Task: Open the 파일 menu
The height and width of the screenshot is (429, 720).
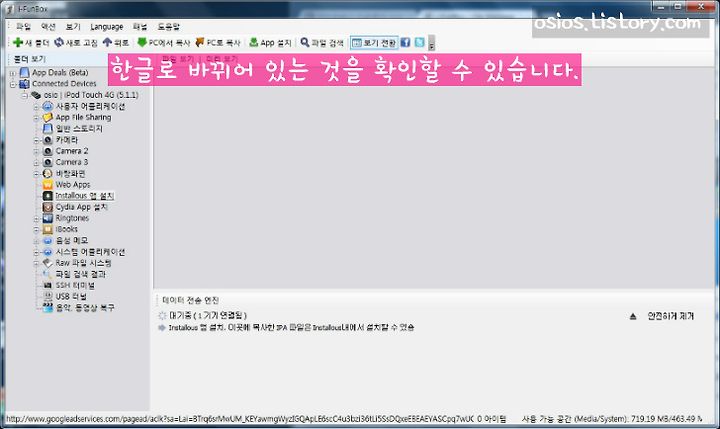Action: point(23,27)
